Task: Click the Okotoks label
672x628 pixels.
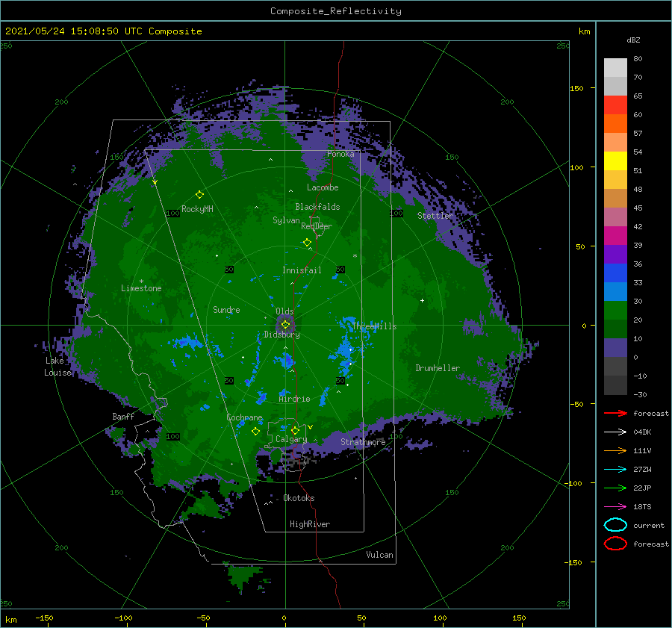Action: click(299, 498)
